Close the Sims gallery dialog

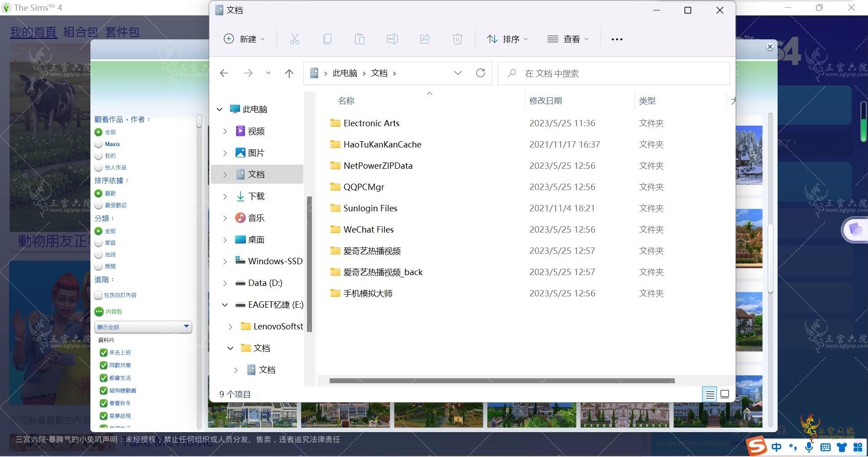(x=770, y=47)
